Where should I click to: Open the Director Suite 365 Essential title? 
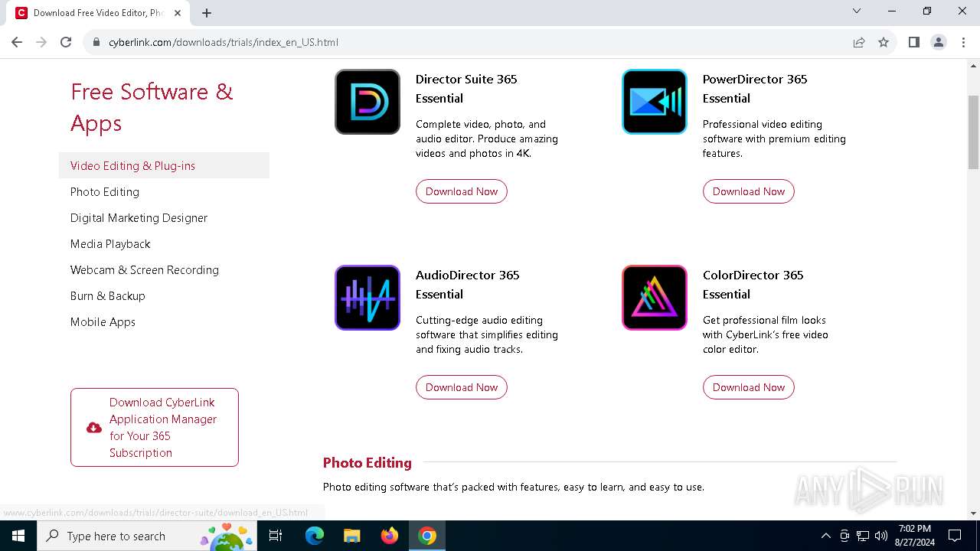[466, 89]
